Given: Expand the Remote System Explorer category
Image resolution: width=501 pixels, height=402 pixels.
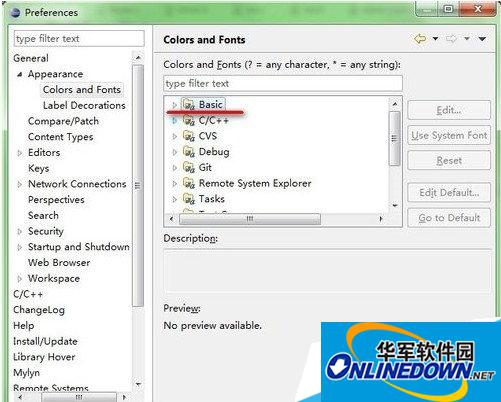Looking at the screenshot, I should click(x=174, y=183).
